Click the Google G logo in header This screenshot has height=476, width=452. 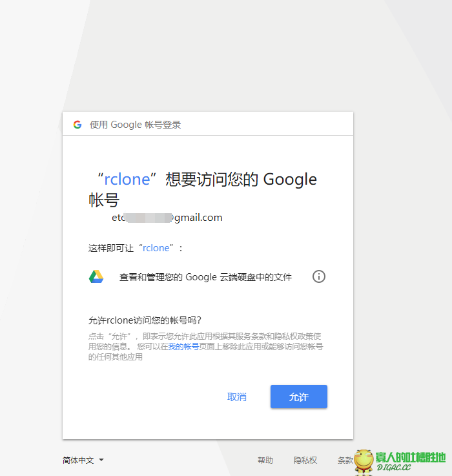click(77, 125)
